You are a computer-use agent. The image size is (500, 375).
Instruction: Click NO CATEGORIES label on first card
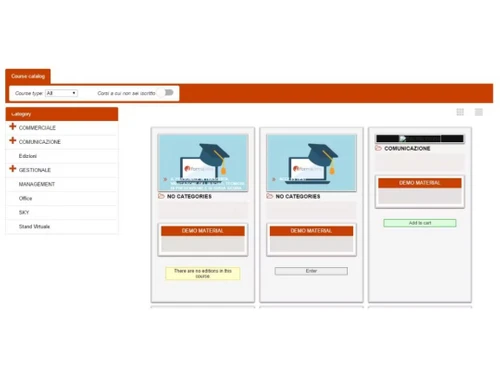(189, 196)
